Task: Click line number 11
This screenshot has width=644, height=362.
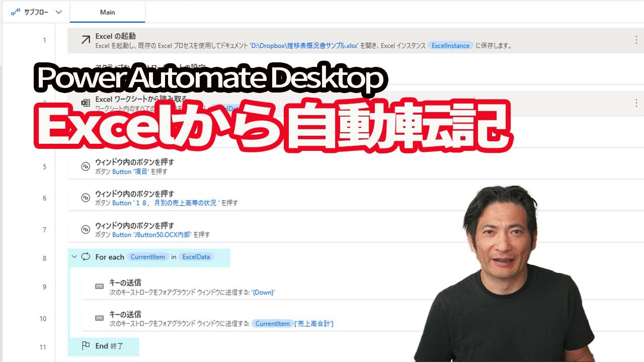Action: [x=43, y=347]
